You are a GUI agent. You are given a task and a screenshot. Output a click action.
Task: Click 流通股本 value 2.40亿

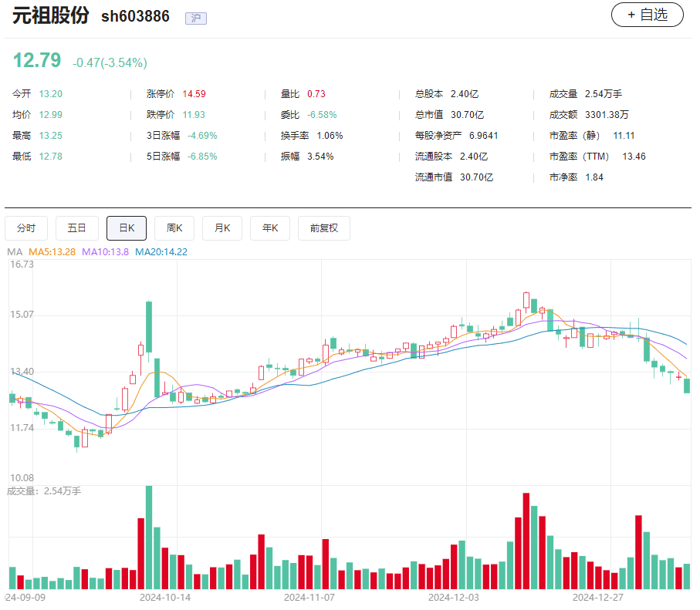(474, 157)
